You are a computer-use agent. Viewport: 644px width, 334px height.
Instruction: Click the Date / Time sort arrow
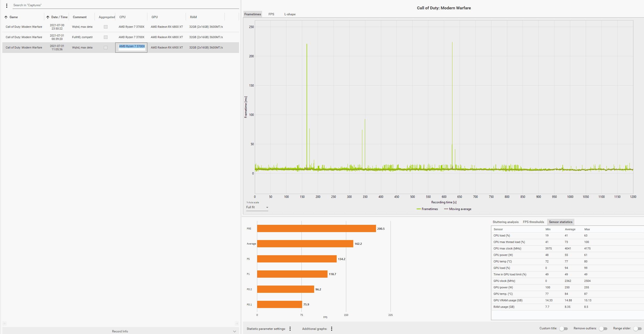click(x=48, y=17)
